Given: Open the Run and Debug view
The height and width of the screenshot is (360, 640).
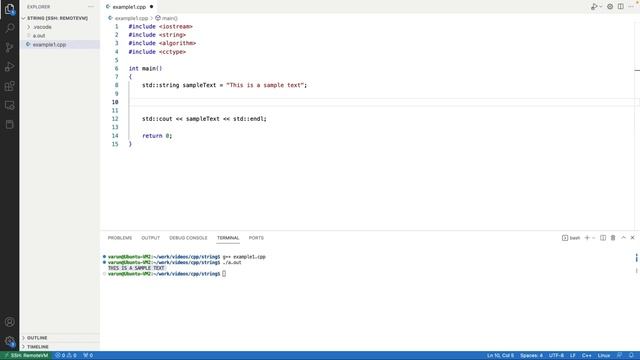Looking at the screenshot, I should (x=9, y=67).
